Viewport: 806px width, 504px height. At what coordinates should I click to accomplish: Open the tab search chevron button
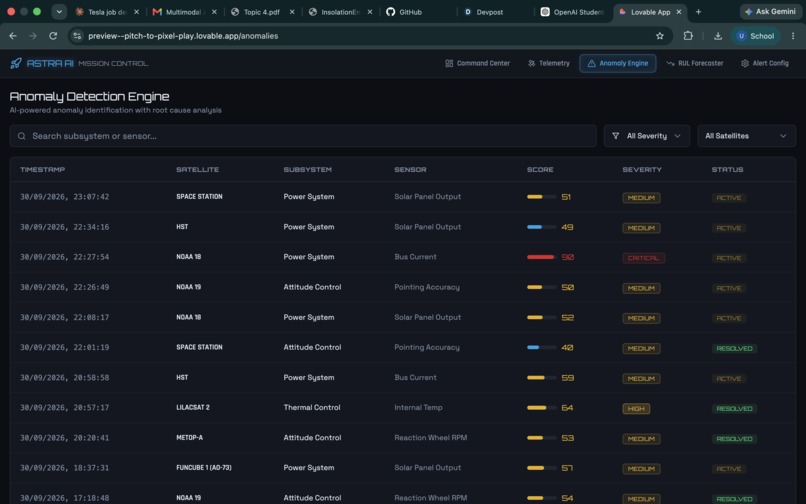59,12
